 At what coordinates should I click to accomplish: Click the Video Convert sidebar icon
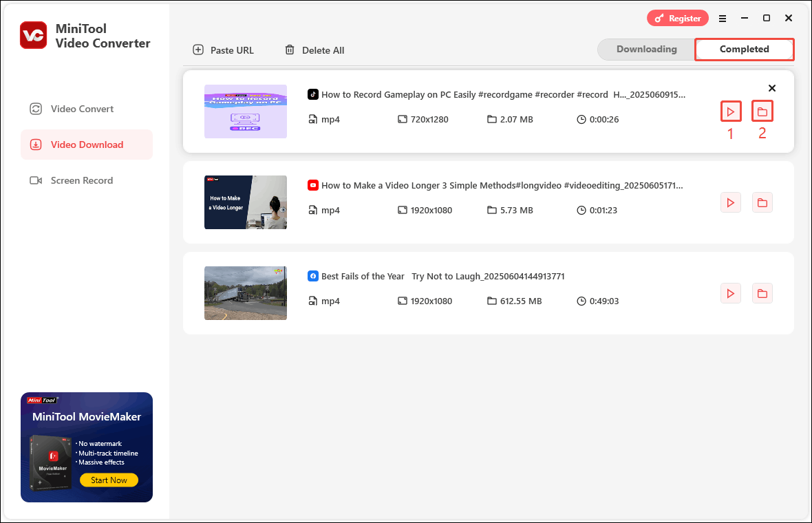[36, 109]
